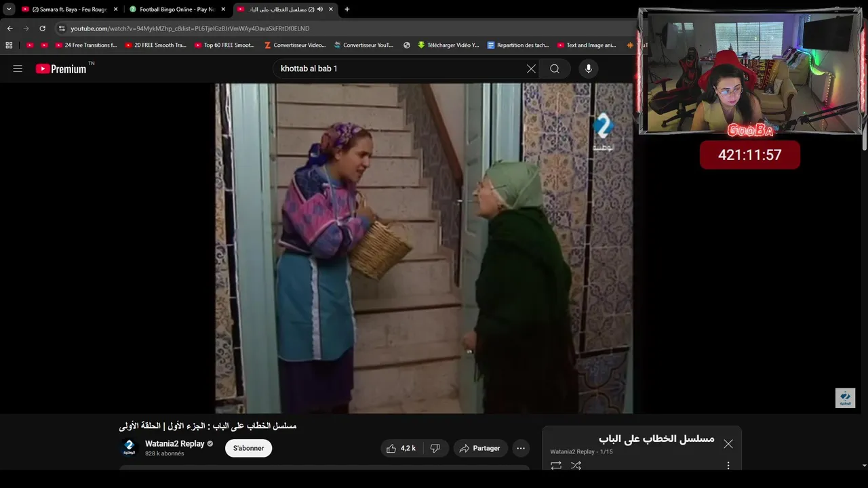
Task: Open Watania2 Replay channel name
Action: pyautogui.click(x=175, y=444)
